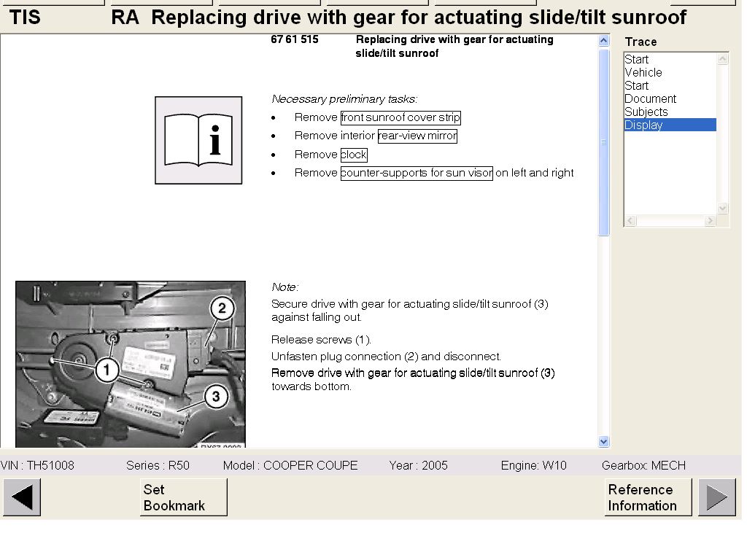Click Trace list scroll-right arrow
747x560 pixels.
tap(709, 220)
